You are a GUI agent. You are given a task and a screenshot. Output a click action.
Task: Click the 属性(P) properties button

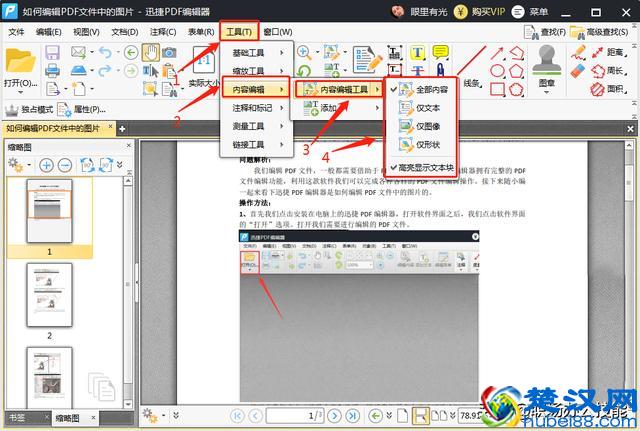(x=82, y=109)
